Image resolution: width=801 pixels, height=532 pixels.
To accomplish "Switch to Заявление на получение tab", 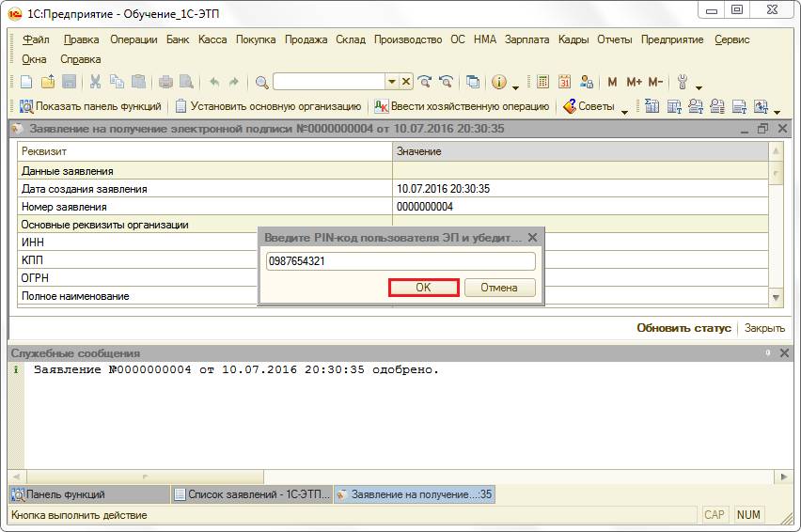I will click(415, 494).
